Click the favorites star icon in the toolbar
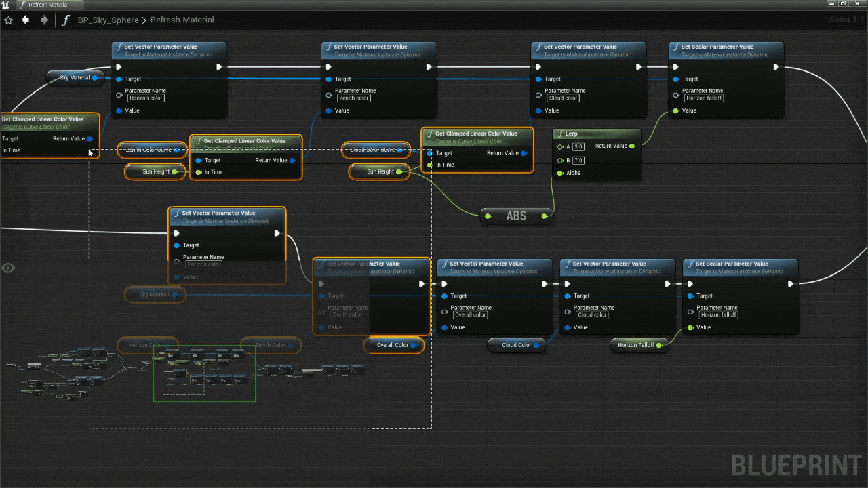 pos(9,20)
